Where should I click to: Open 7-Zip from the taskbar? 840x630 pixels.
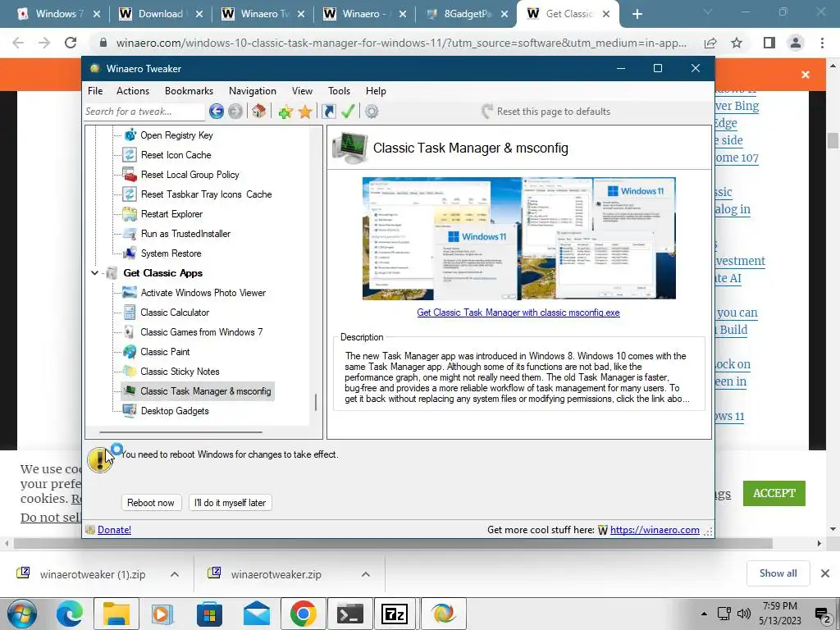[x=395, y=614]
